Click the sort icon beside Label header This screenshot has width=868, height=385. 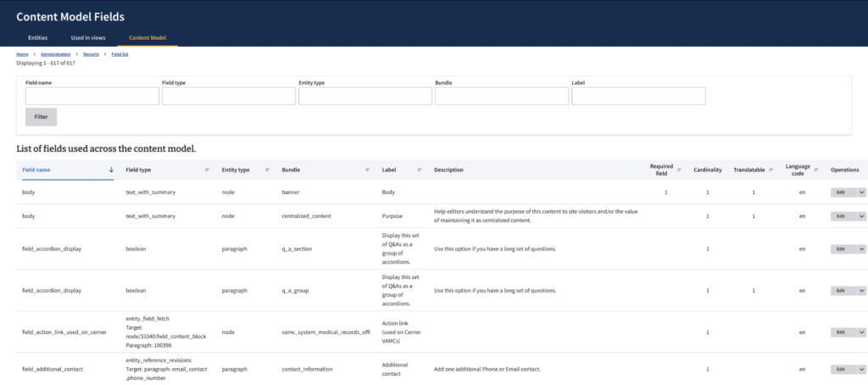420,170
